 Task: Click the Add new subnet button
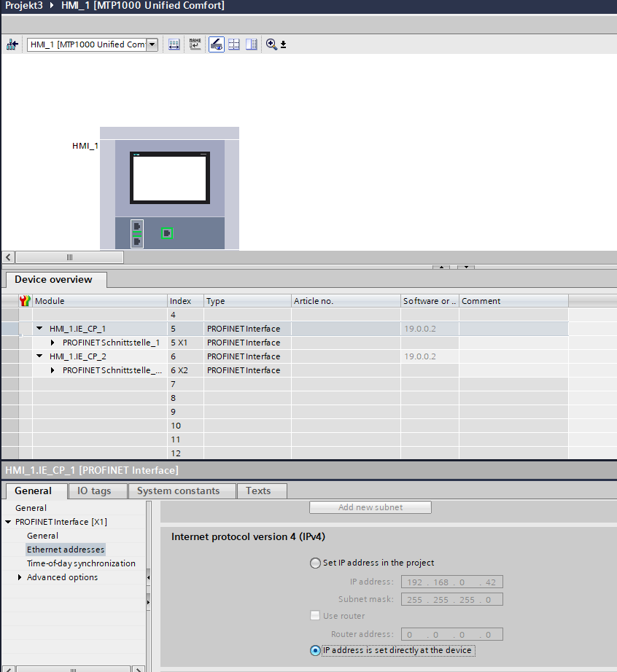click(370, 507)
